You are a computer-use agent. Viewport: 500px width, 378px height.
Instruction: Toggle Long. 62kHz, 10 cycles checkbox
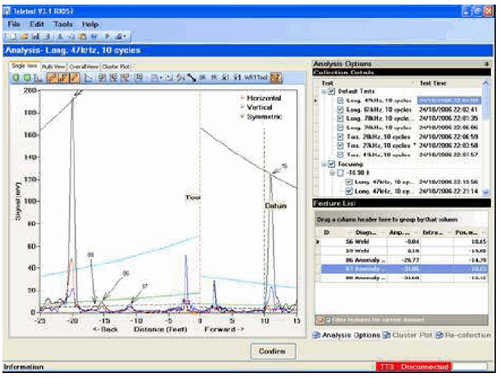pyautogui.click(x=340, y=109)
